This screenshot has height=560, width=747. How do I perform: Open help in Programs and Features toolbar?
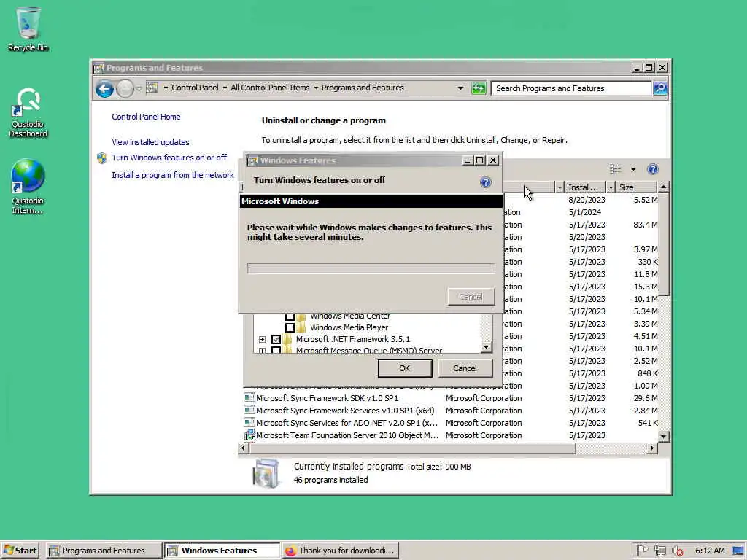(x=653, y=169)
